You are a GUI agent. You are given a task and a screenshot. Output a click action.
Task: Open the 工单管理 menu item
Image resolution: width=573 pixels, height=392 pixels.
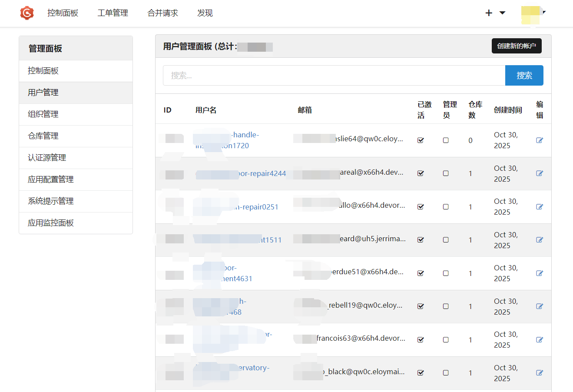(x=112, y=13)
